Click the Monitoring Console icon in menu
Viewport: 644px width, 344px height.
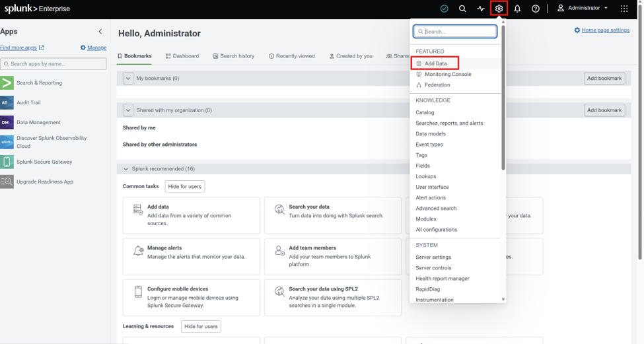coord(419,75)
